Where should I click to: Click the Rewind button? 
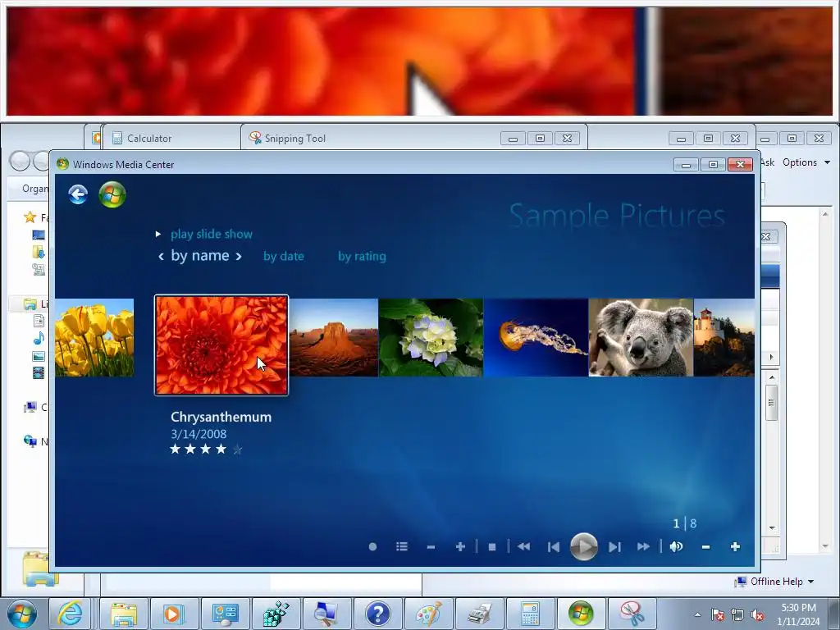(x=524, y=546)
